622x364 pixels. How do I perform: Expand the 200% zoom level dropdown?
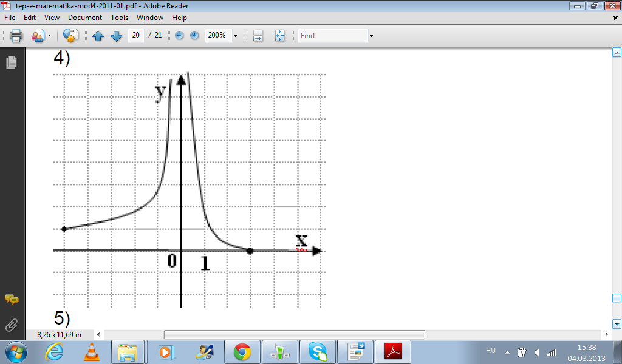coord(235,36)
